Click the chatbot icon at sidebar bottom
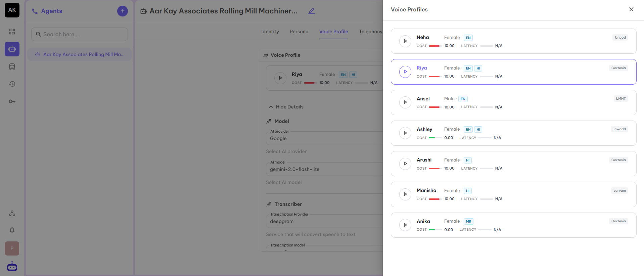 [12, 267]
